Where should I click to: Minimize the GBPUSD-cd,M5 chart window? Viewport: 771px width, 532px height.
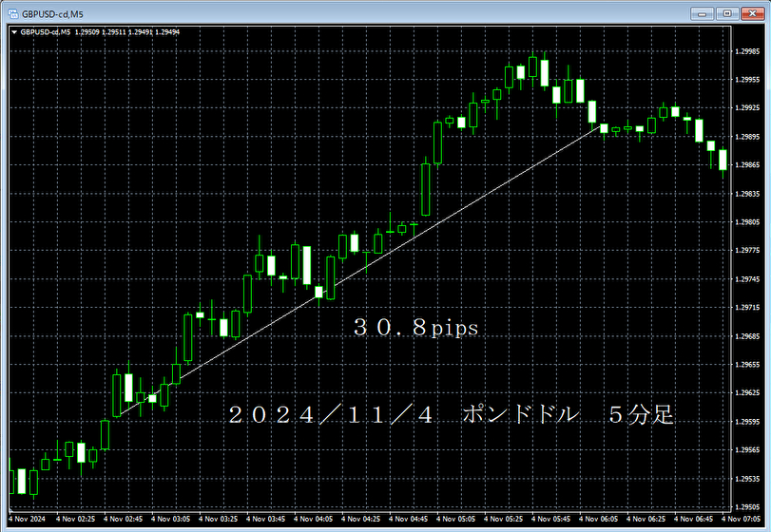pyautogui.click(x=702, y=13)
